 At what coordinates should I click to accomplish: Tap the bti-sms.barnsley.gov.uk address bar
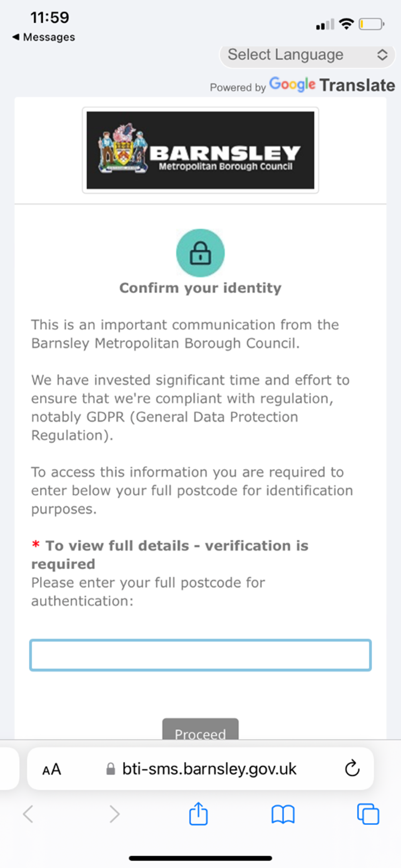tap(209, 769)
